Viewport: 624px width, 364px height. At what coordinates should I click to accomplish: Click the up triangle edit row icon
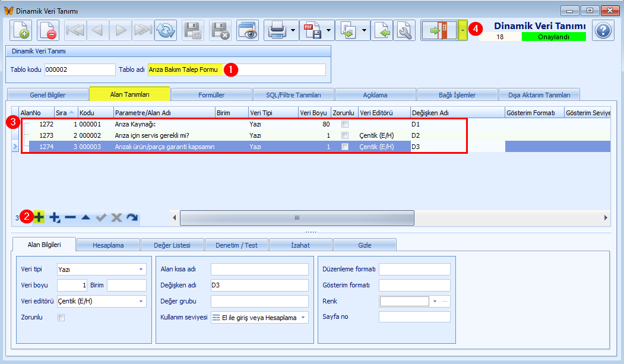(85, 217)
